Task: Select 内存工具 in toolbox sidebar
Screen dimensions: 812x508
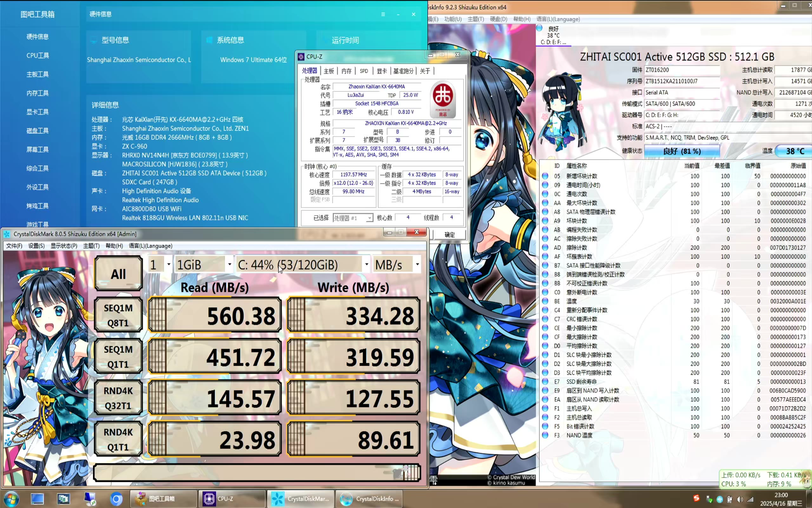Action: [x=38, y=93]
